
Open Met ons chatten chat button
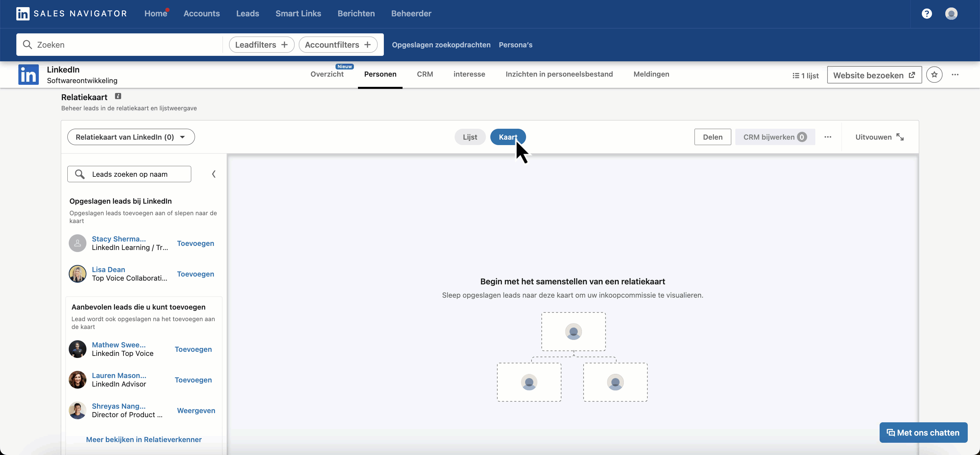tap(923, 433)
